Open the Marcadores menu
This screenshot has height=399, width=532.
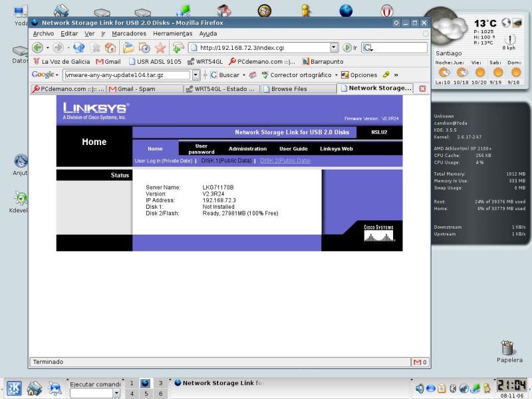[129, 34]
